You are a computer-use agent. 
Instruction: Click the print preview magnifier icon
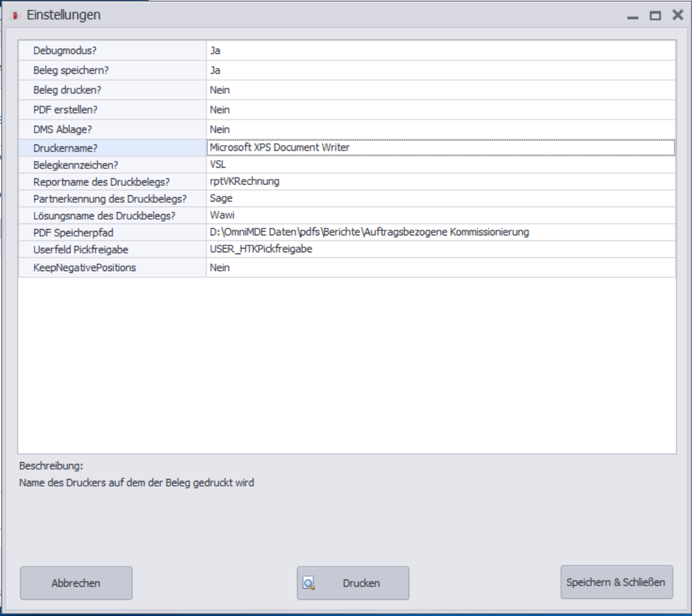point(308,583)
